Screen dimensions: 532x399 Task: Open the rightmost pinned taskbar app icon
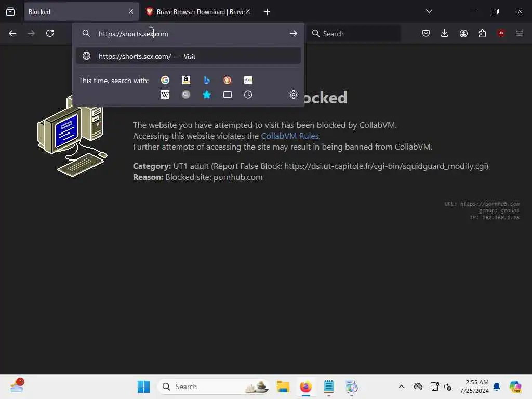coord(352,387)
